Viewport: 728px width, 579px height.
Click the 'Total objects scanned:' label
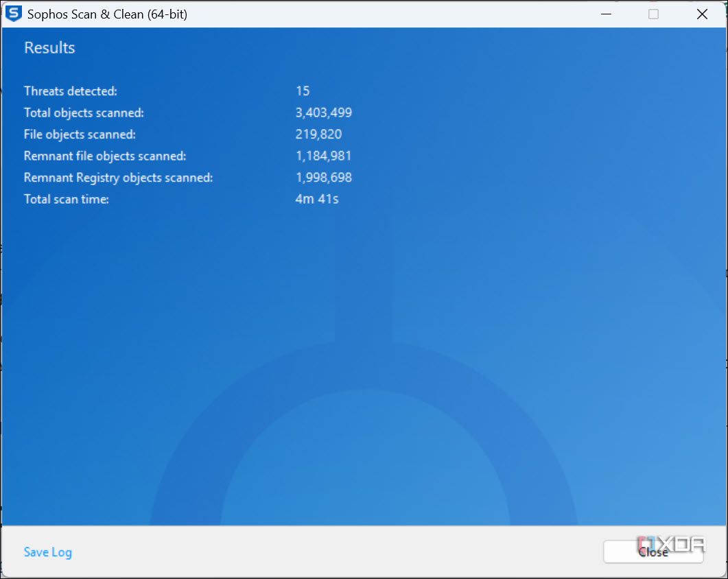(x=84, y=113)
